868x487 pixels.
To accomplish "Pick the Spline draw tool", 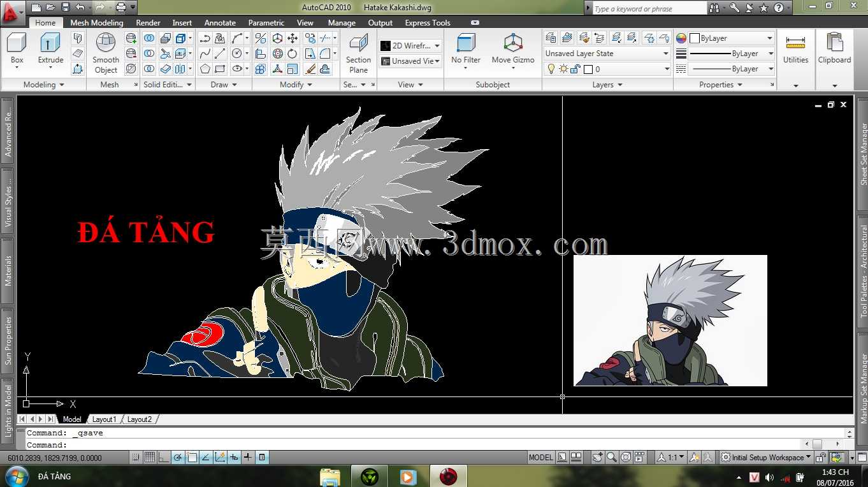I will [x=205, y=54].
